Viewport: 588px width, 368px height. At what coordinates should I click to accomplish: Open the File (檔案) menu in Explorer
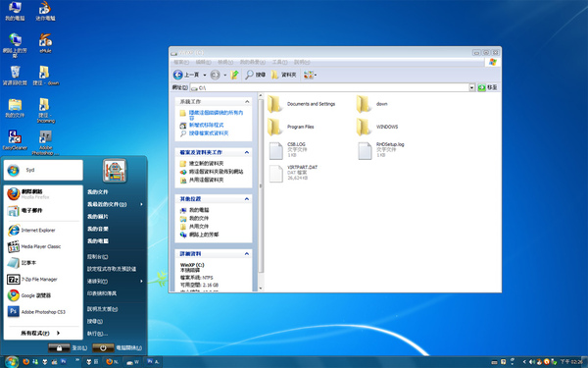[x=181, y=62]
